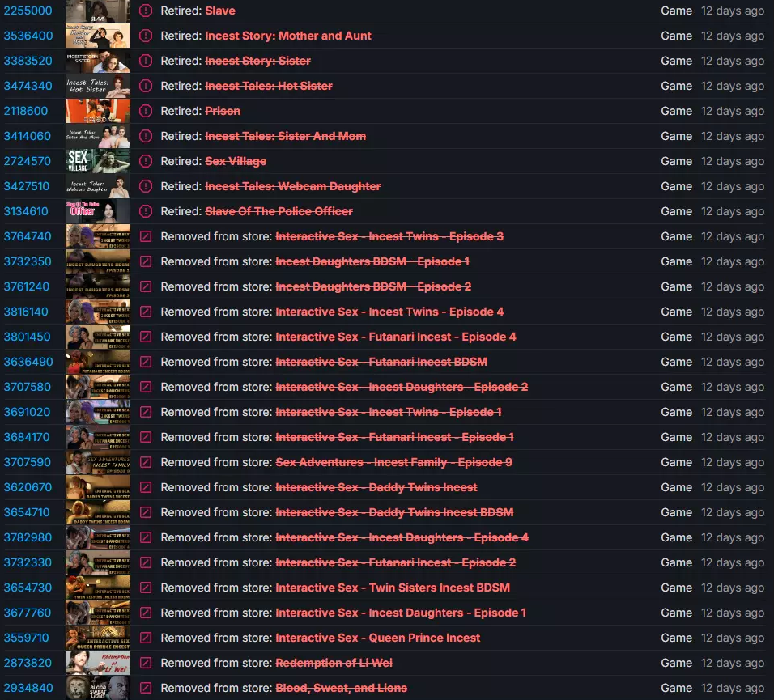Click the removed-from-store icon in row 3677760
Viewport: 774px width, 700px height.
[146, 613]
